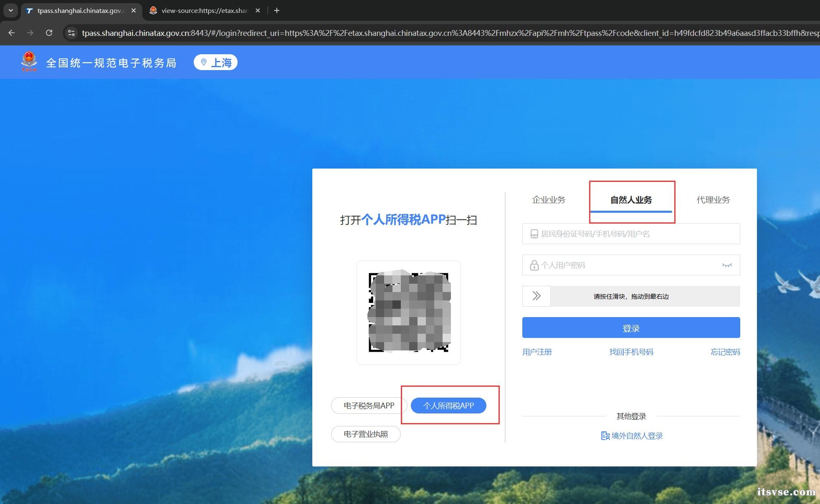This screenshot has height=504, width=820.
Task: View site information icon in address bar
Action: click(71, 33)
